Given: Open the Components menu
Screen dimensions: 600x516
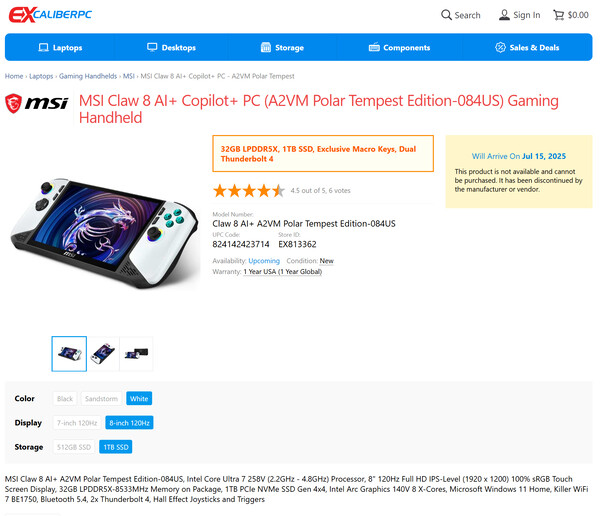Looking at the screenshot, I should click(x=399, y=47).
